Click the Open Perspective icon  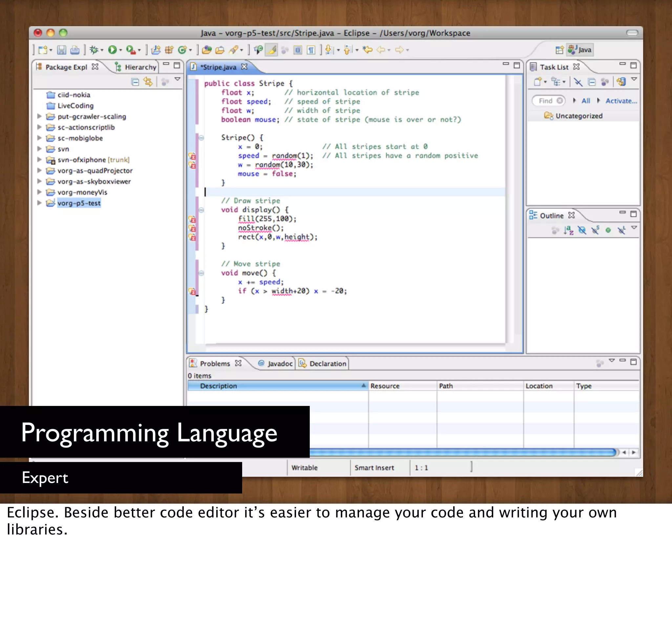click(x=559, y=50)
